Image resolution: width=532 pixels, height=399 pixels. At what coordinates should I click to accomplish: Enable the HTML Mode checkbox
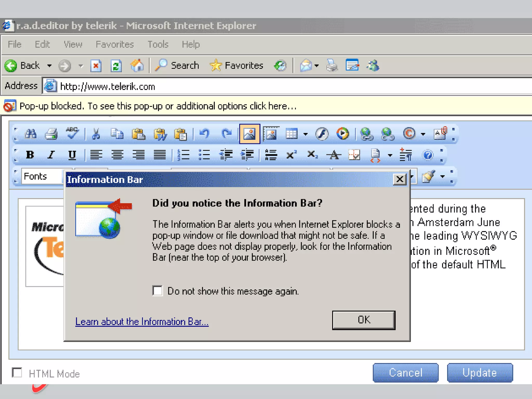pos(17,373)
